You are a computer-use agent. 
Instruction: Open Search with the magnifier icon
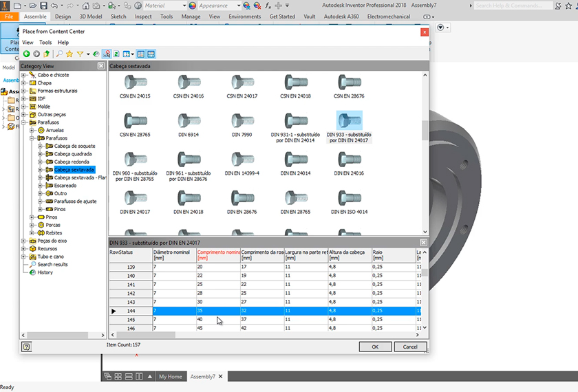coord(59,54)
